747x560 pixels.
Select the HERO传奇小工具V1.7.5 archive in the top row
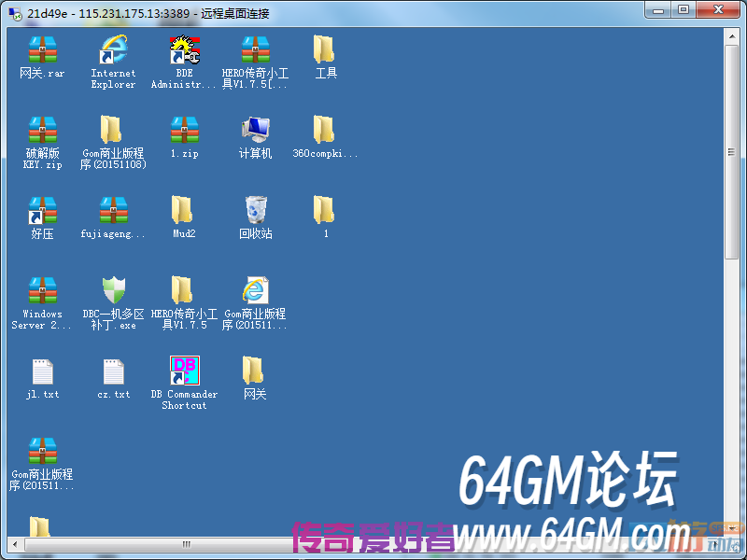coord(255,49)
